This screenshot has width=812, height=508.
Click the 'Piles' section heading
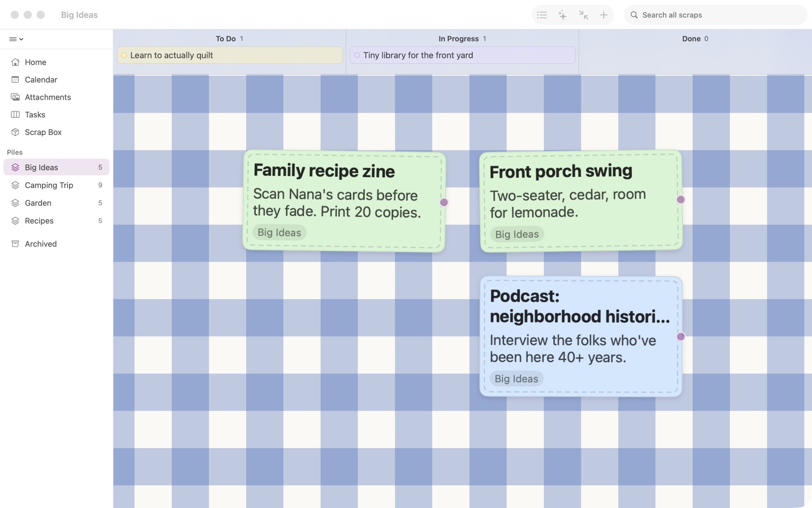15,152
